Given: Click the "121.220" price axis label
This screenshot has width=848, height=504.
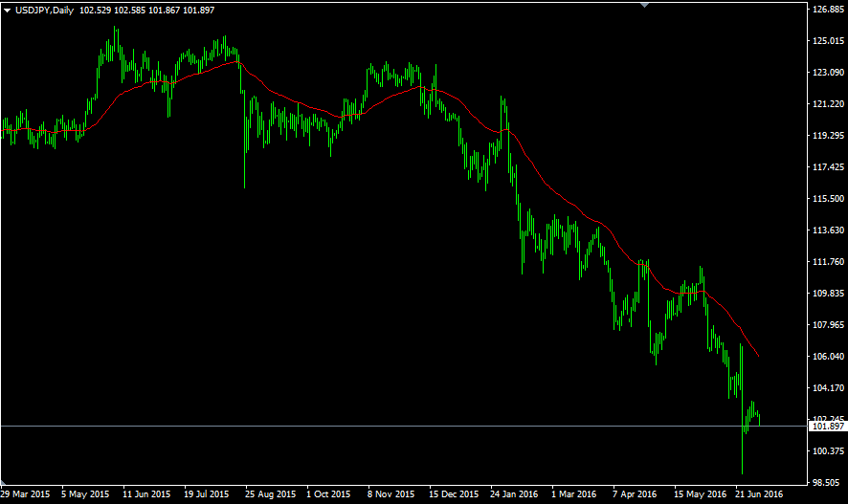Looking at the screenshot, I should tap(828, 103).
